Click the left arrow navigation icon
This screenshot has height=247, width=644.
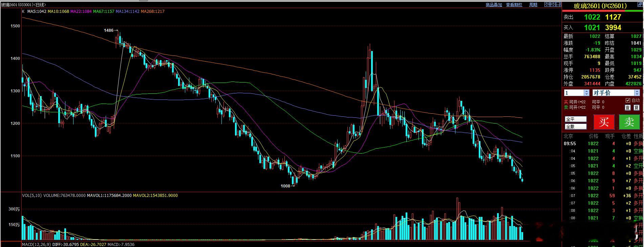pyautogui.click(x=547, y=4)
